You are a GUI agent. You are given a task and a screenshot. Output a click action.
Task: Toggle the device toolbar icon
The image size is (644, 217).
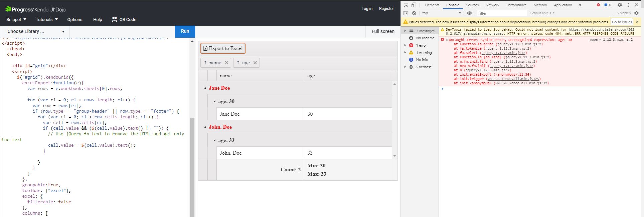tap(414, 5)
